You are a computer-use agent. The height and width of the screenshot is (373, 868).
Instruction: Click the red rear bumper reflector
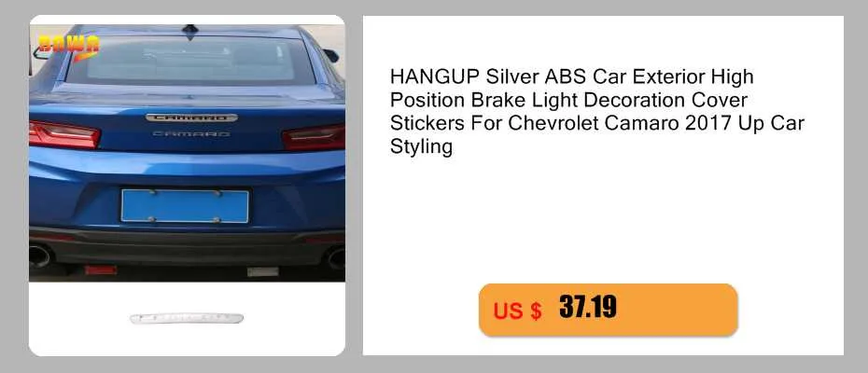pyautogui.click(x=101, y=270)
